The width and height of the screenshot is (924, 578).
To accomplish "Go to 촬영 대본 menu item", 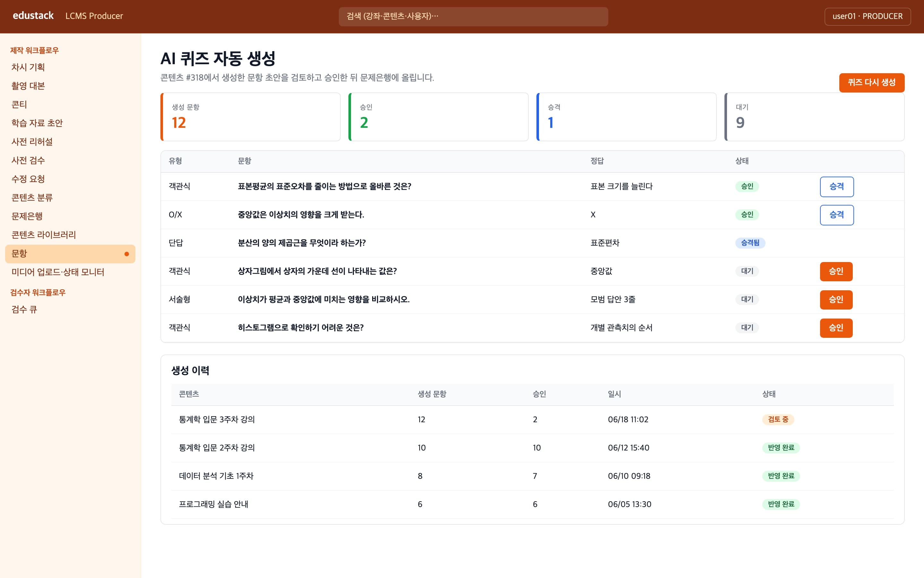I will tap(70, 86).
